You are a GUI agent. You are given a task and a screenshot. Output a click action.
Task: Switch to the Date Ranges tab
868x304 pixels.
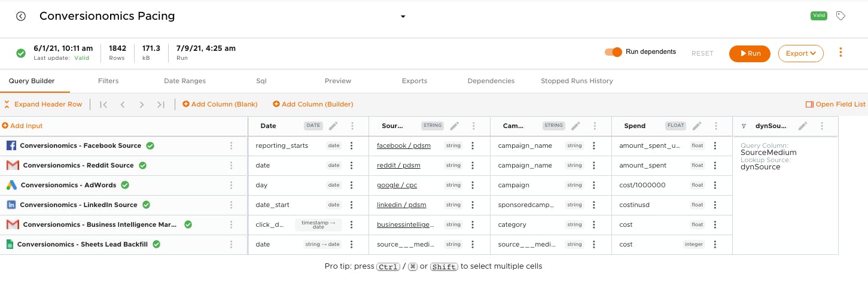pos(185,81)
